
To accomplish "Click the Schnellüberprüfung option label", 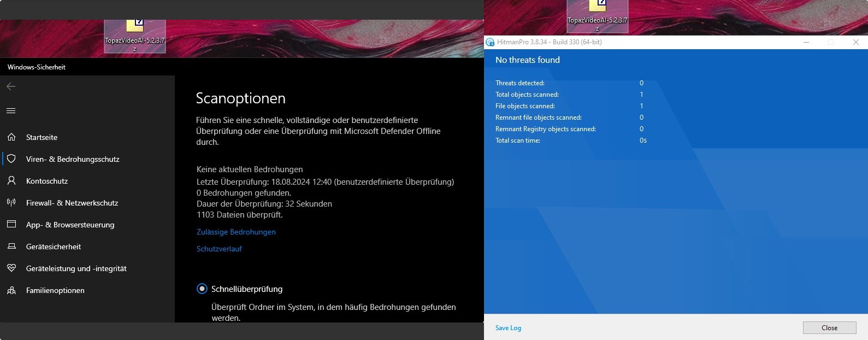I will pos(247,289).
